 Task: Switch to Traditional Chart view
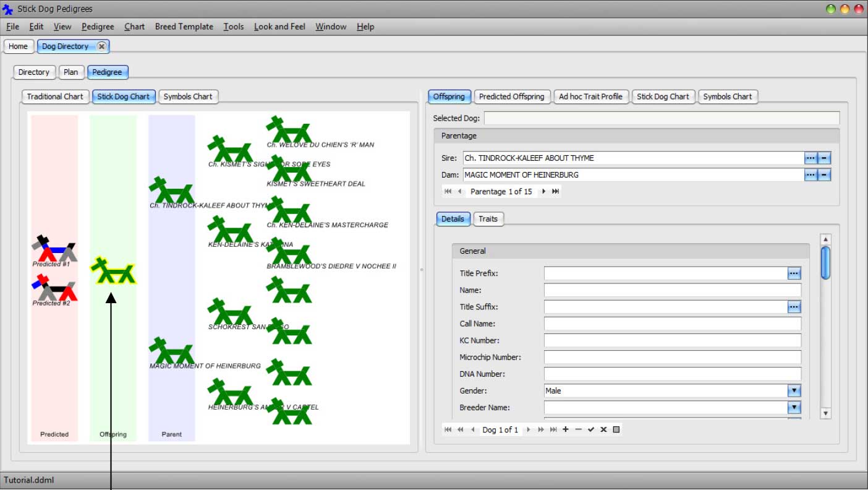pyautogui.click(x=55, y=97)
